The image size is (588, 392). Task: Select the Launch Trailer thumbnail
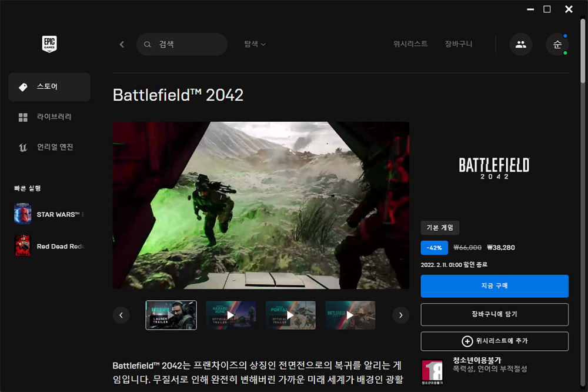[x=171, y=315]
